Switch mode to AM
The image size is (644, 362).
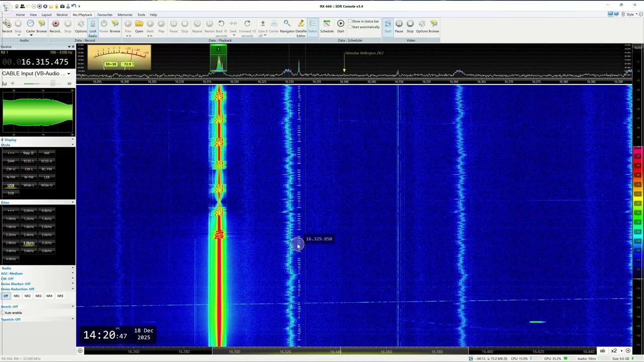47,153
